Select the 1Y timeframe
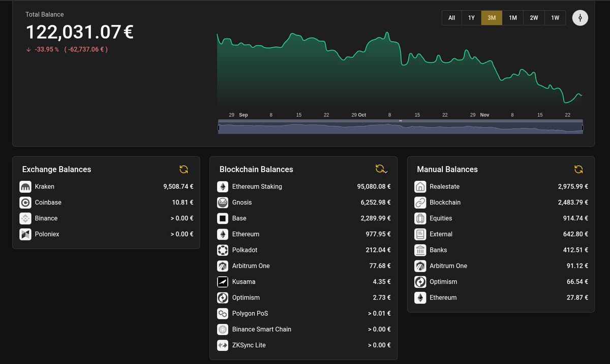This screenshot has width=610, height=364. click(x=471, y=18)
